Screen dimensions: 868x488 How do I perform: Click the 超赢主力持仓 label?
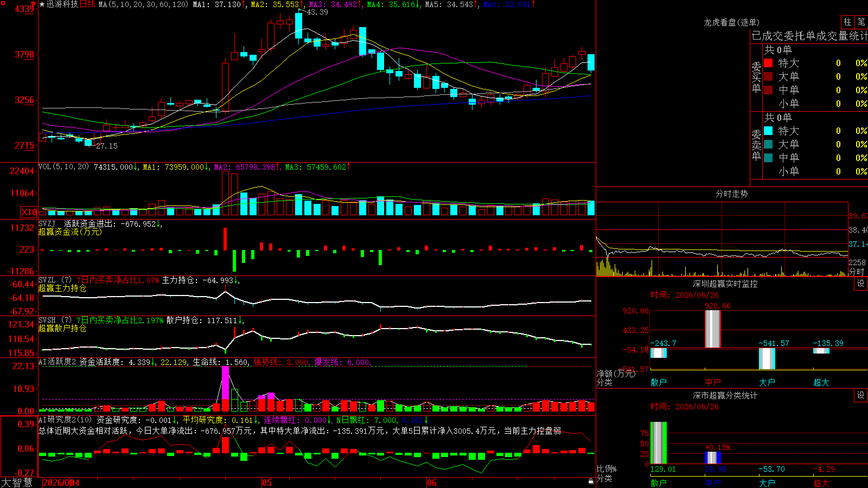coord(62,288)
